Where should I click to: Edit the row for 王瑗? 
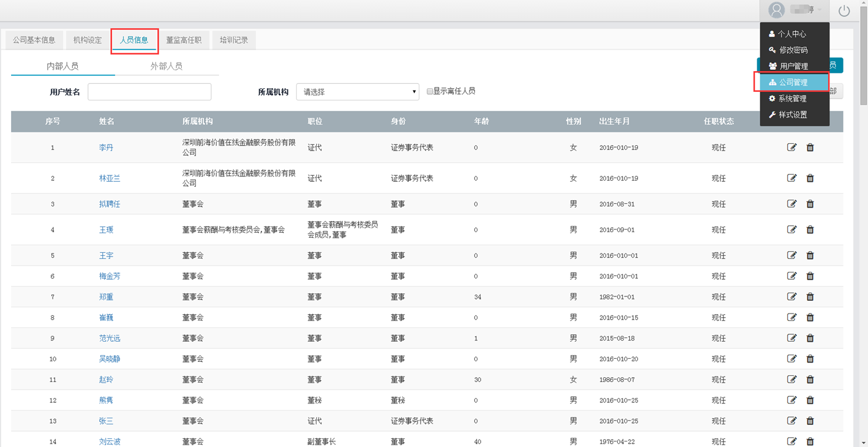tap(791, 230)
